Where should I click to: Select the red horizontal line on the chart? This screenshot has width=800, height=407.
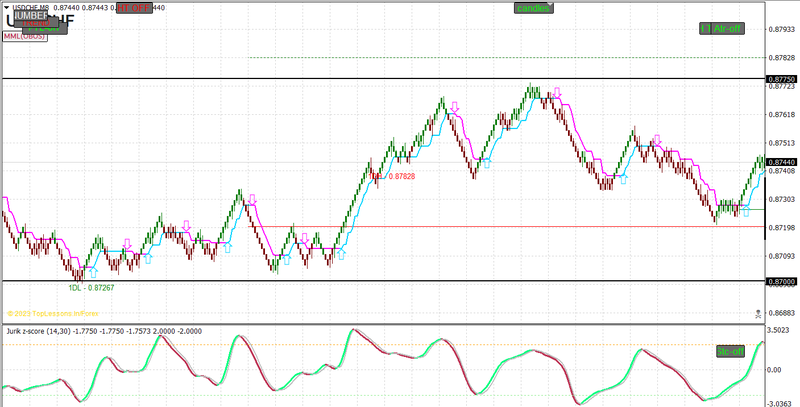[x=506, y=226]
